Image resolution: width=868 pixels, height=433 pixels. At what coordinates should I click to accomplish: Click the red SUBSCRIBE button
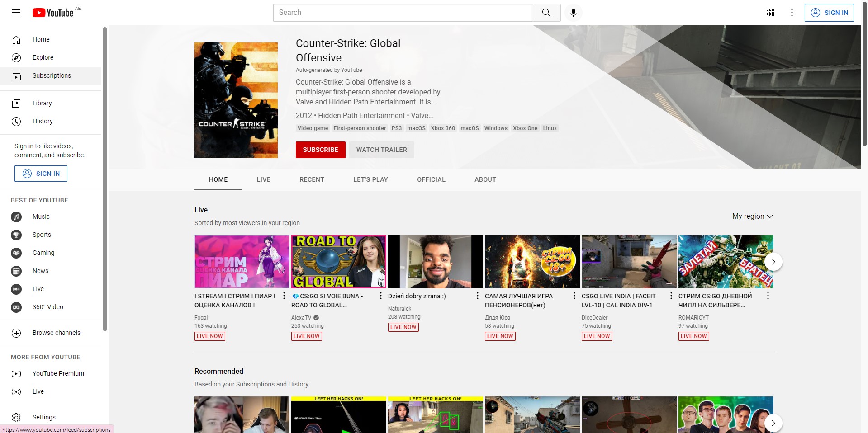pyautogui.click(x=321, y=150)
